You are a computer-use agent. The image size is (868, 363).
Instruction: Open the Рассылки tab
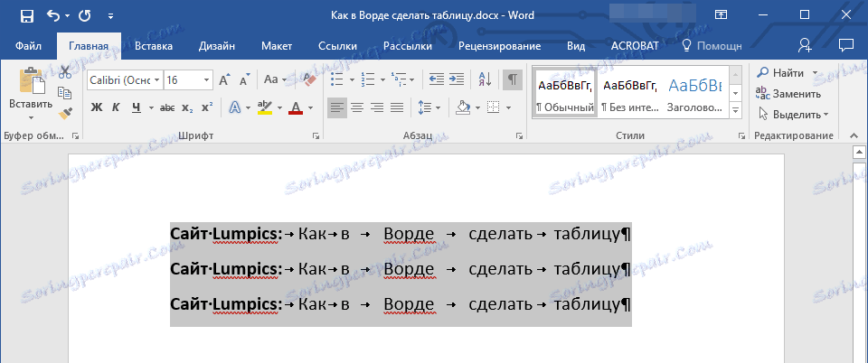pyautogui.click(x=408, y=46)
